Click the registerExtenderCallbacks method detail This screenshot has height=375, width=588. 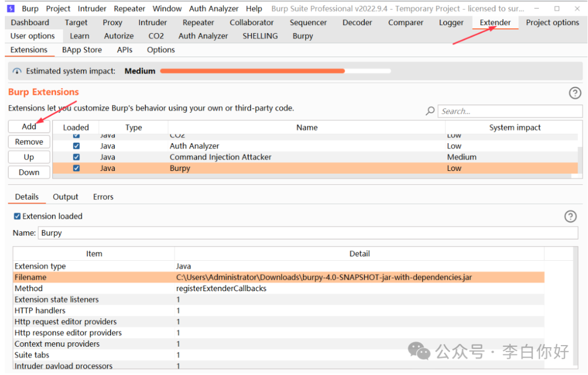point(221,288)
